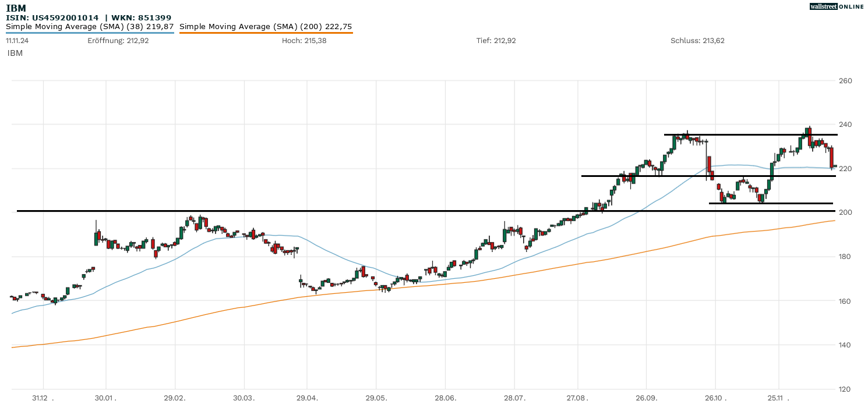The image size is (868, 401).
Task: Click the Hoch 215,38 value
Action: point(305,41)
